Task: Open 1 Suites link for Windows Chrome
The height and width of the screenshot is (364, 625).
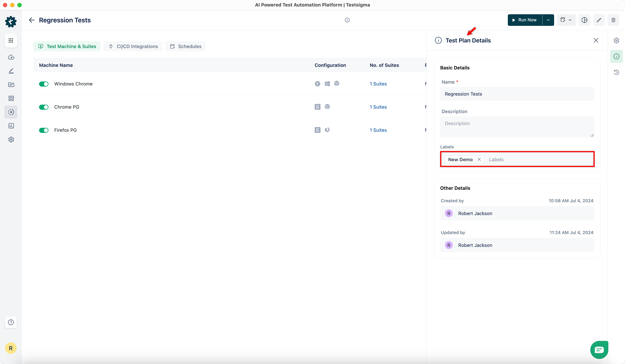Action: pos(378,84)
